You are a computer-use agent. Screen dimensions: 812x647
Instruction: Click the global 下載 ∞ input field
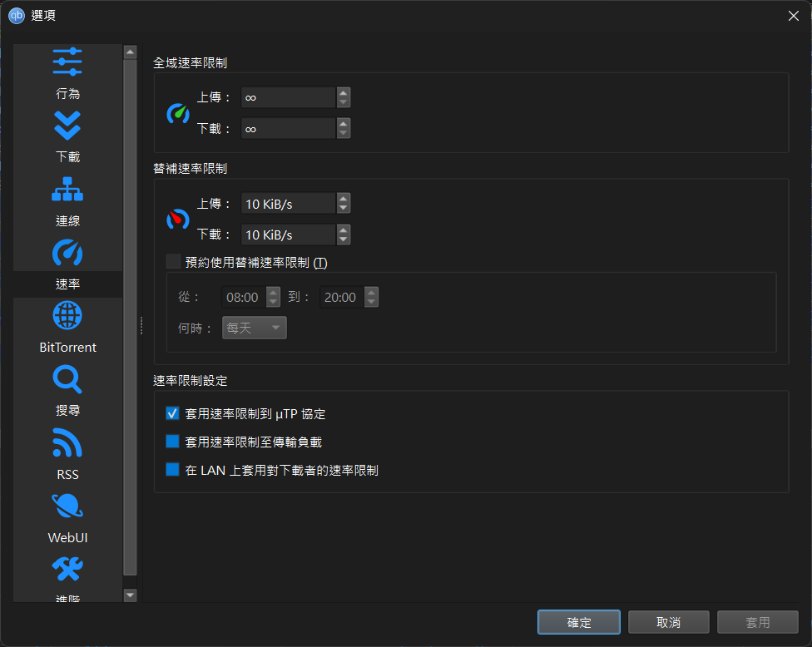pyautogui.click(x=289, y=128)
